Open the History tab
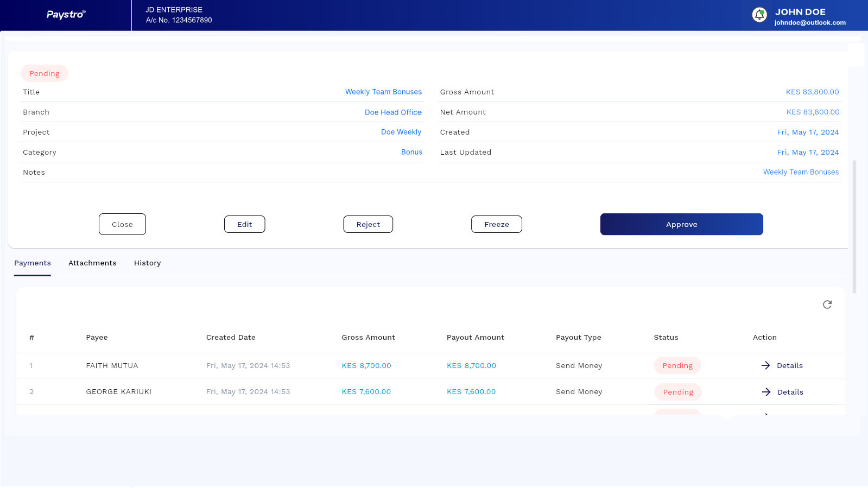 point(147,263)
